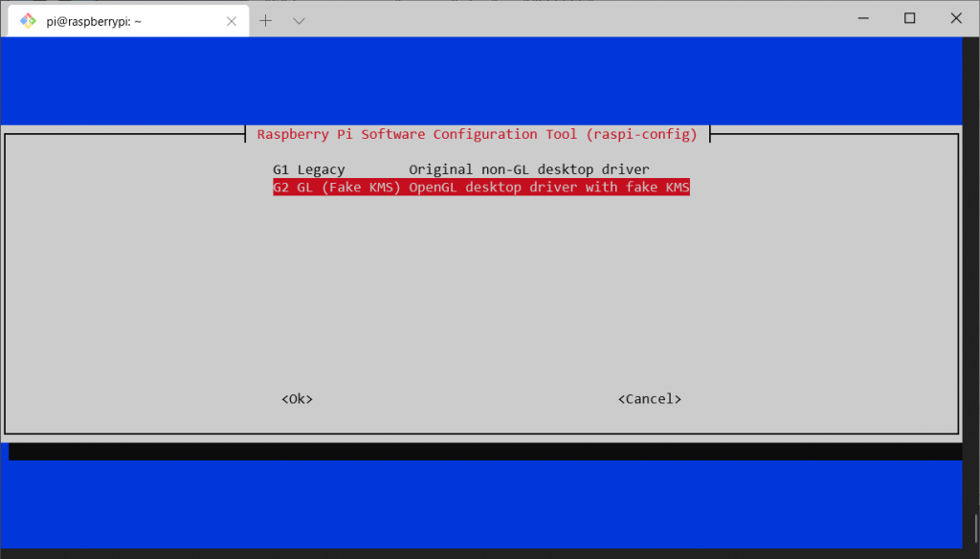The image size is (980, 559).
Task: Click the terminal tab's Git Bash icon
Action: 28,21
